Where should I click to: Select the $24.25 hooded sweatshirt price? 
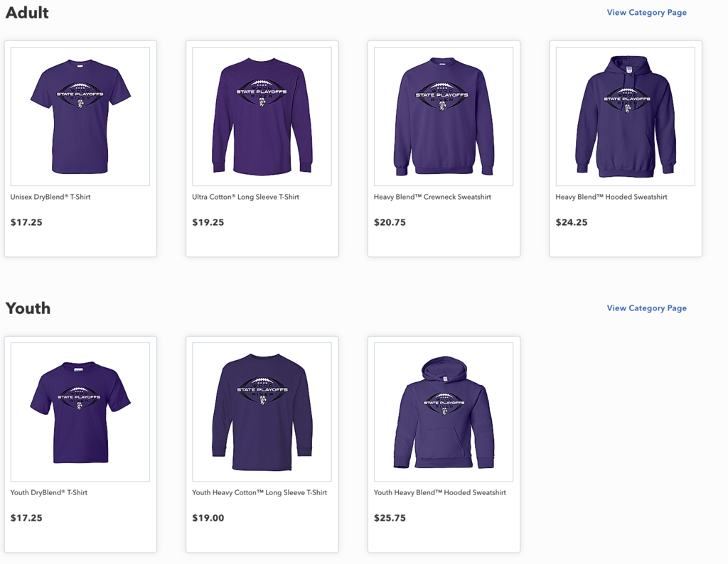coord(572,222)
